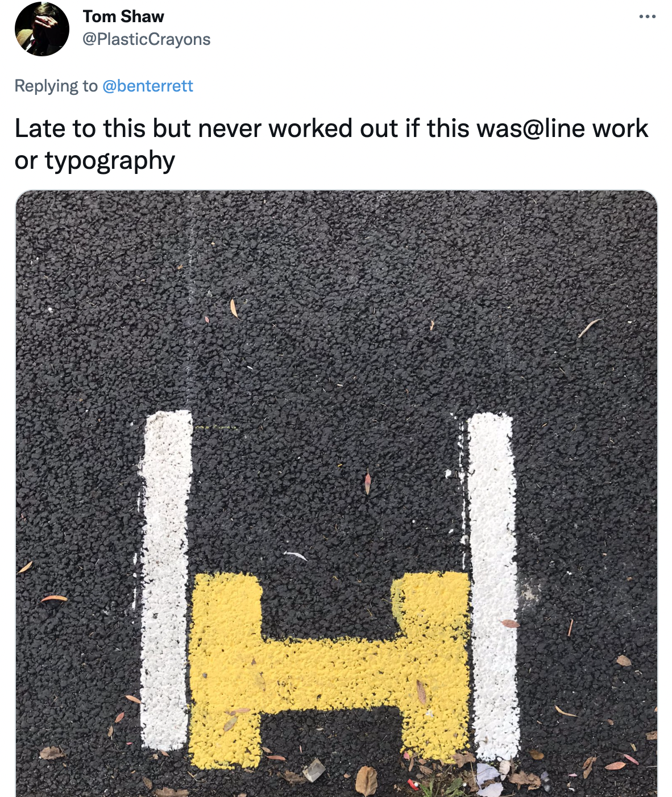Viewport: 672px width, 797px height.
Task: Click the pale leaf near the photo's top
Action: pyautogui.click(x=233, y=308)
